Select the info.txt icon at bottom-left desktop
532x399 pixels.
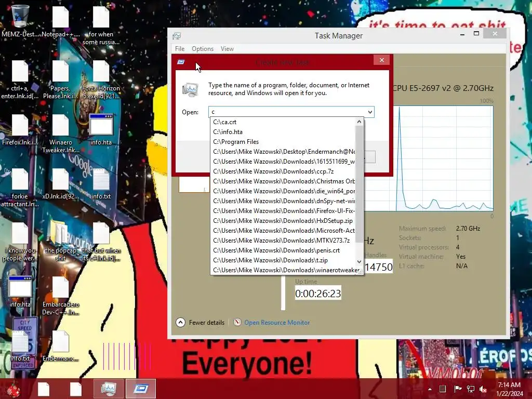pos(20,345)
